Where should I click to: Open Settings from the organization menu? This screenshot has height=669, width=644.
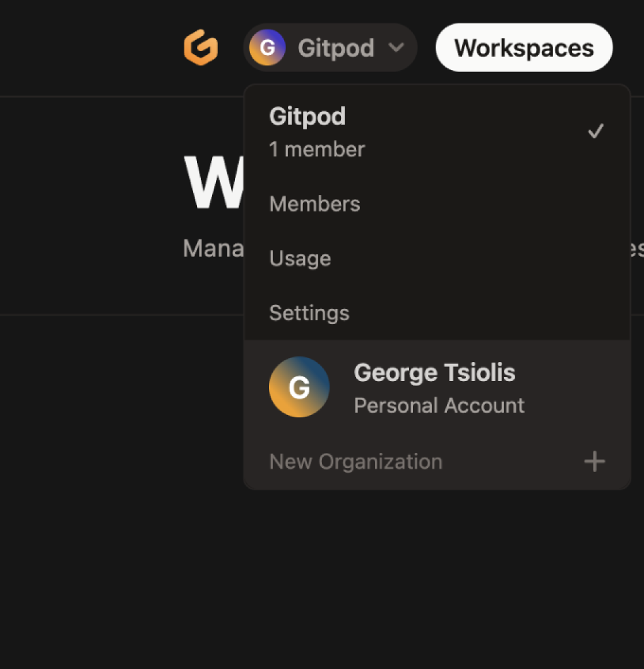point(309,312)
